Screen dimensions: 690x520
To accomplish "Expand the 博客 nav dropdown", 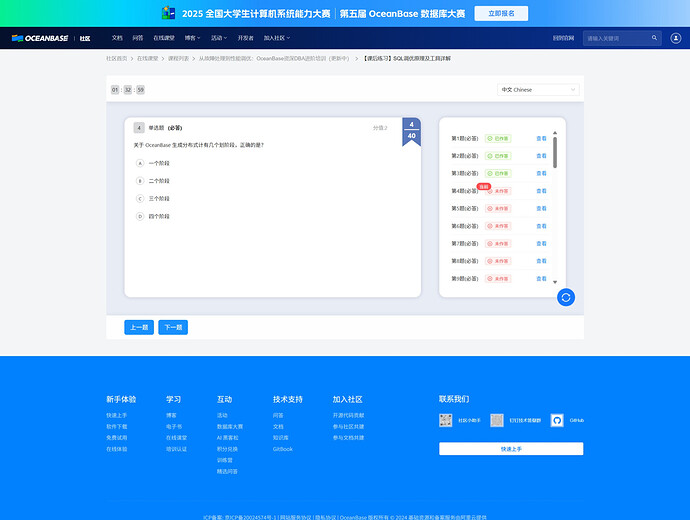I will (x=192, y=38).
